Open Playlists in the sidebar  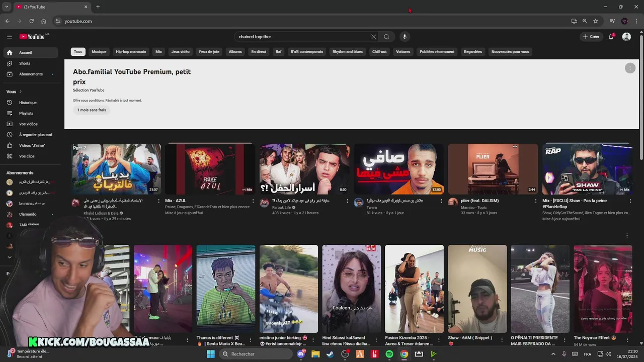click(x=31, y=113)
